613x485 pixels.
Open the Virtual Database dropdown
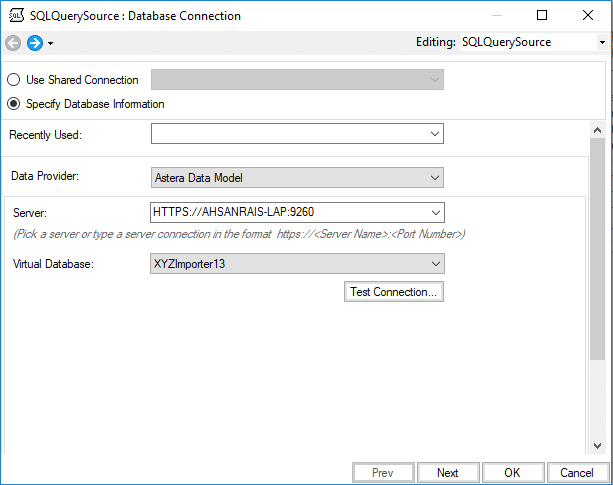[434, 263]
